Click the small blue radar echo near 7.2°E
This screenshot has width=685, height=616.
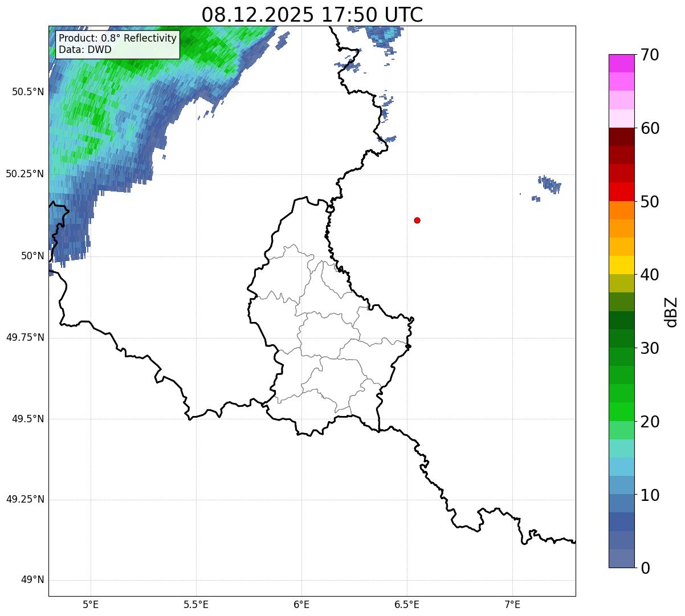pos(550,184)
